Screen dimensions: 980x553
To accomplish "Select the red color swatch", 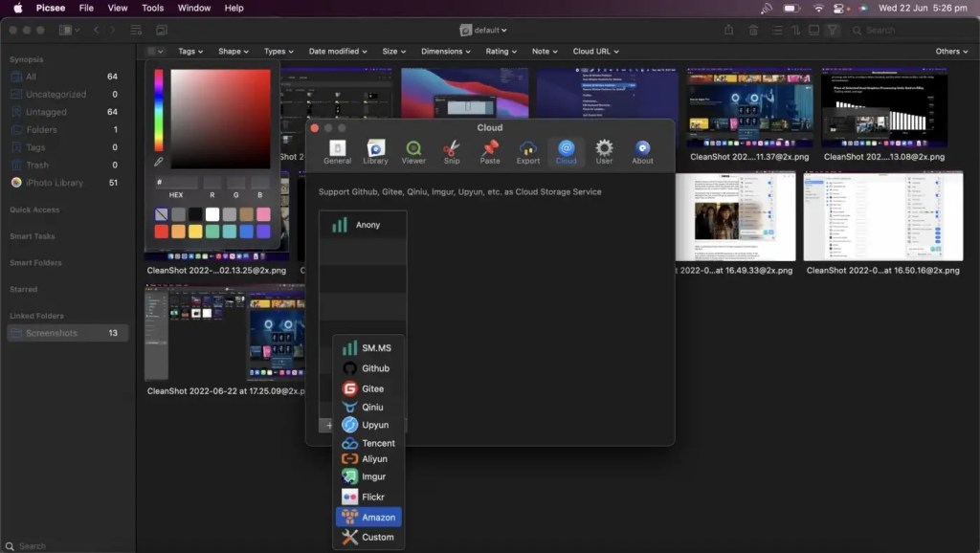I will pyautogui.click(x=161, y=232).
